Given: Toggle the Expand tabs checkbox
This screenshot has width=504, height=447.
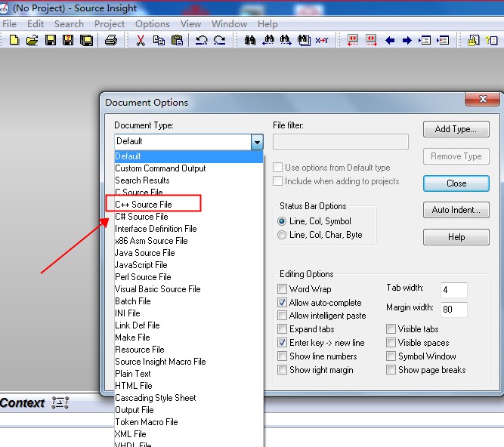Looking at the screenshot, I should [x=282, y=329].
